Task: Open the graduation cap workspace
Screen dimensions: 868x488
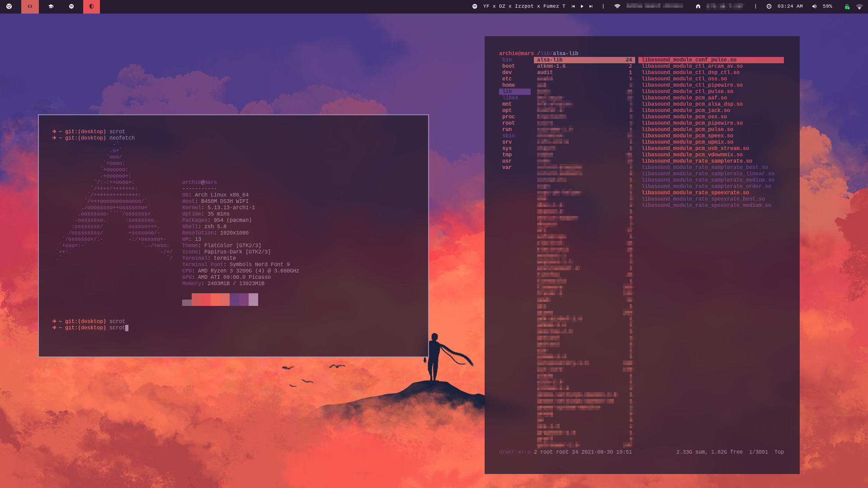Action: [x=51, y=6]
